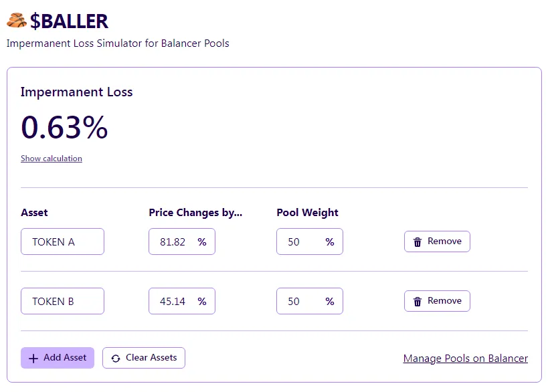Edit the 81.82 price change field
Image resolution: width=550 pixels, height=392 pixels.
173,241
